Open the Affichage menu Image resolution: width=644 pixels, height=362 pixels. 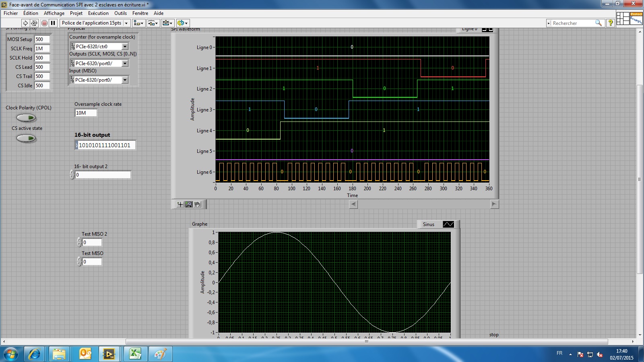54,13
